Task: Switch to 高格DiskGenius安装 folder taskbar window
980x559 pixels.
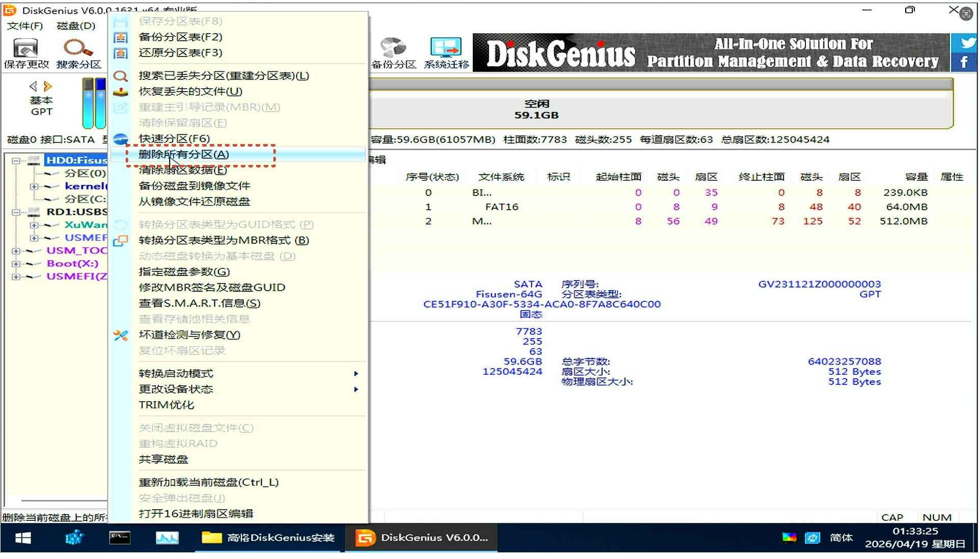Action: click(268, 538)
